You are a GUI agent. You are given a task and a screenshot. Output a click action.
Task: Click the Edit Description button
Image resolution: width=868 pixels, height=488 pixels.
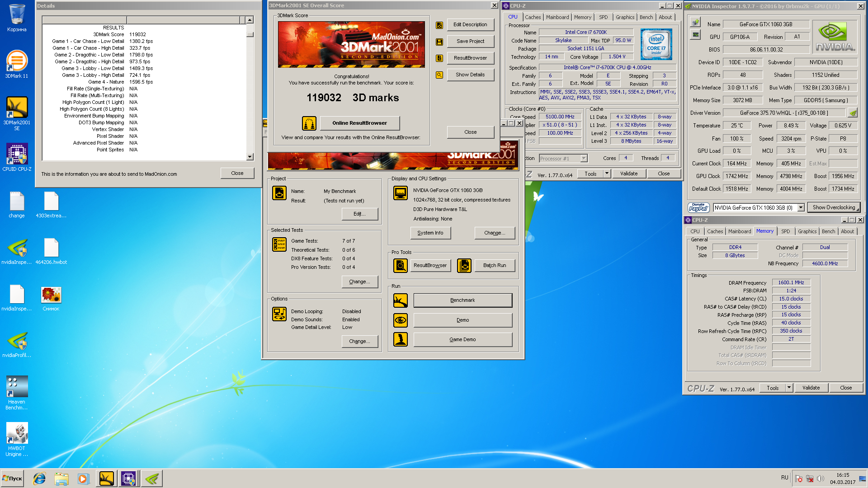tap(470, 25)
